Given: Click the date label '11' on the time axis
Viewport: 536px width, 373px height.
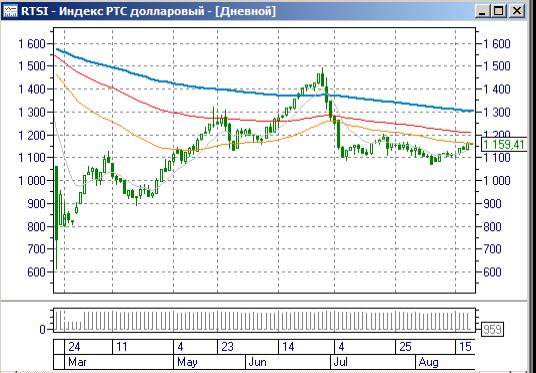Looking at the screenshot, I should coord(121,347).
